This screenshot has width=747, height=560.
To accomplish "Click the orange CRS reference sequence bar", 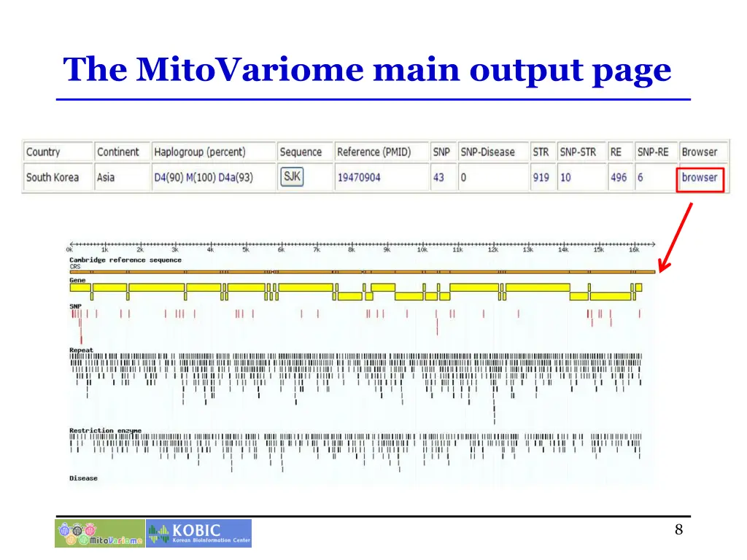I will (361, 272).
